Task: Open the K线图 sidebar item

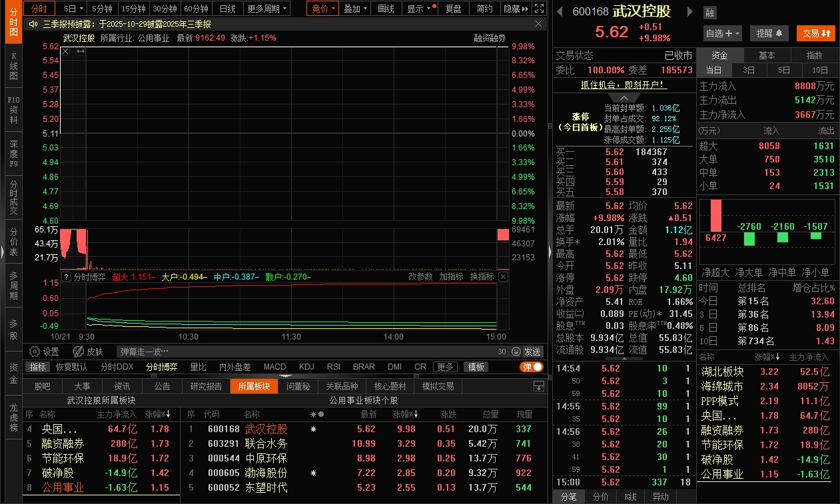Action: [x=13, y=67]
